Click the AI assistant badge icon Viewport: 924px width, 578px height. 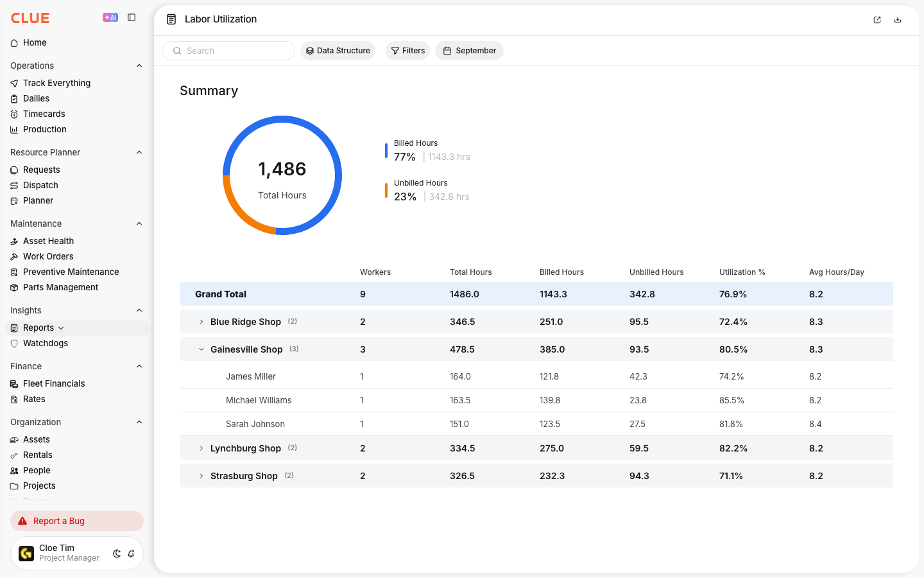point(110,18)
